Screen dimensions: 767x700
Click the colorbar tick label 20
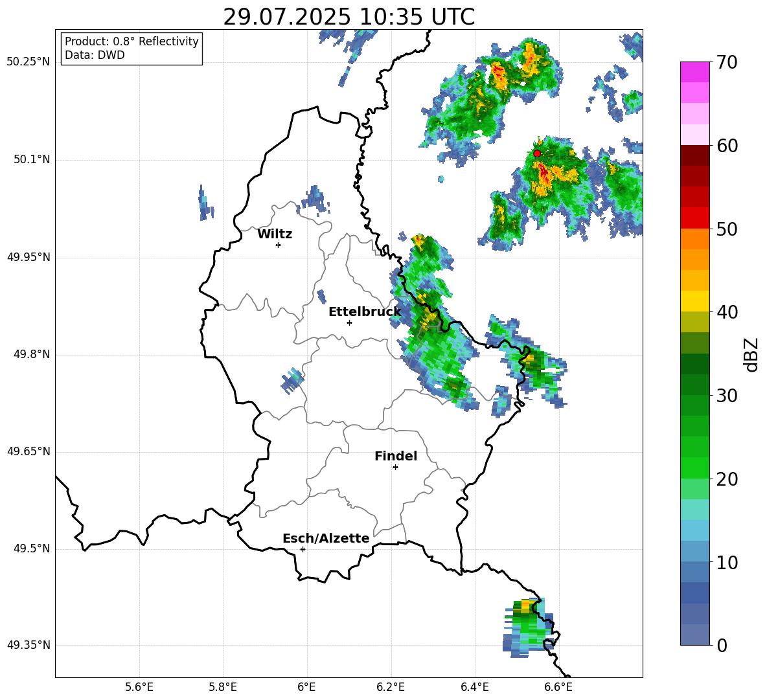coord(727,479)
